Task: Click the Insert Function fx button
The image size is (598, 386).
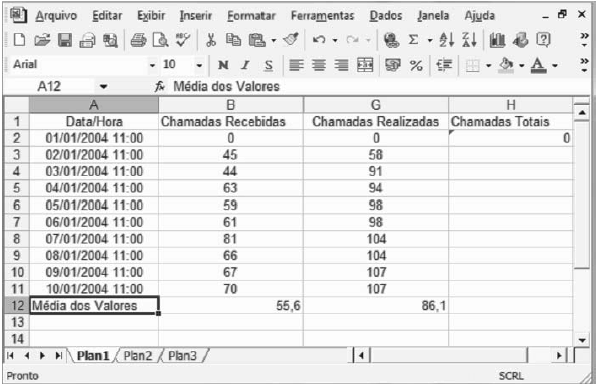Action: point(159,87)
